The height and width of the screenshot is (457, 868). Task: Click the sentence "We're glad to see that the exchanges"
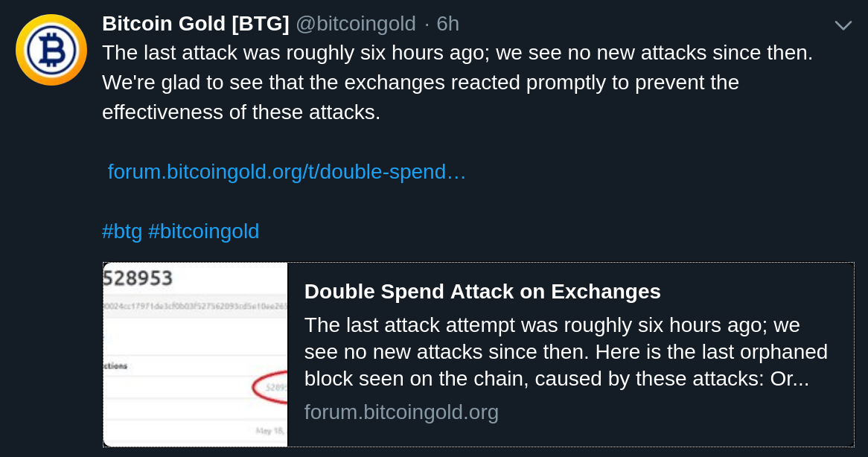pos(275,83)
